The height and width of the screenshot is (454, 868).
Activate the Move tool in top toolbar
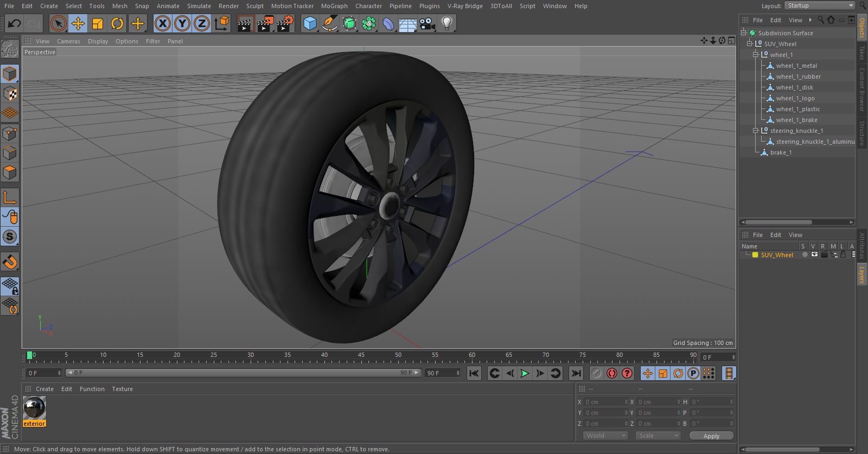pos(78,23)
